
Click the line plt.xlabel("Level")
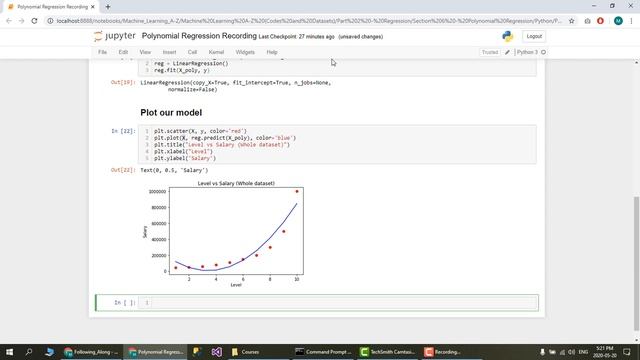(x=183, y=151)
